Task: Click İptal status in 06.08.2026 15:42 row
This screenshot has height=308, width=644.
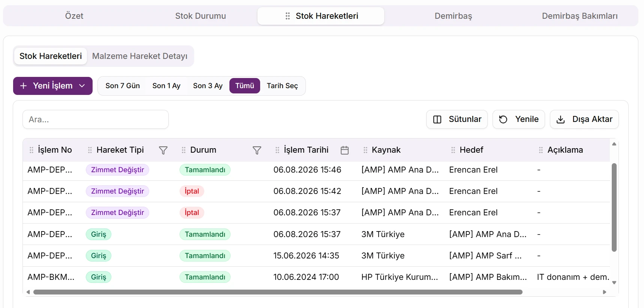Action: click(192, 191)
